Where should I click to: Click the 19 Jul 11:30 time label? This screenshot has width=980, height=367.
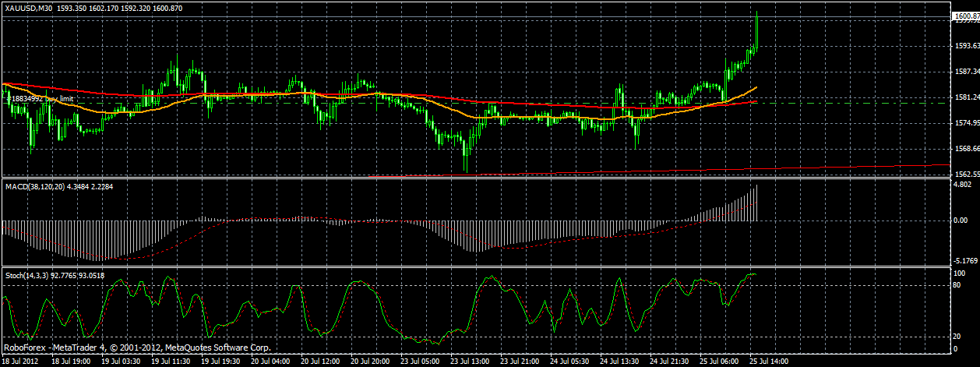point(171,362)
